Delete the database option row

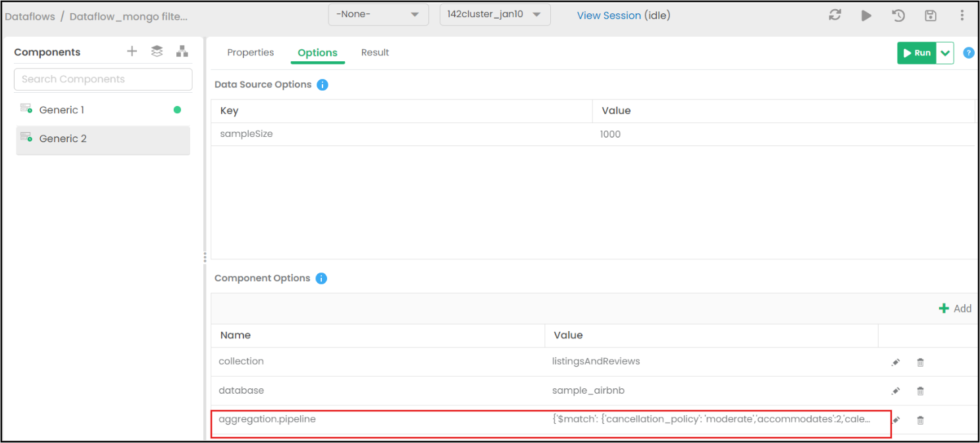coord(920,391)
